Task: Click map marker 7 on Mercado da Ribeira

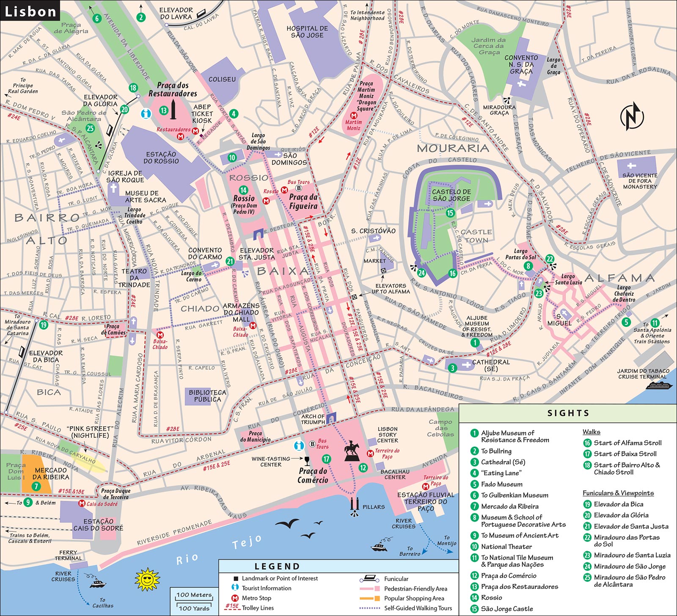Action: [36, 486]
